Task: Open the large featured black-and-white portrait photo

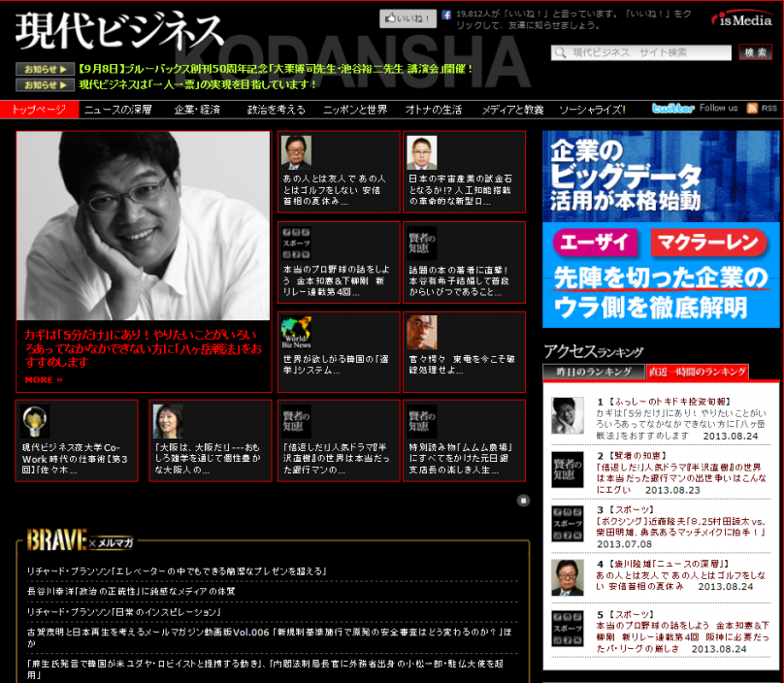Action: point(143,225)
